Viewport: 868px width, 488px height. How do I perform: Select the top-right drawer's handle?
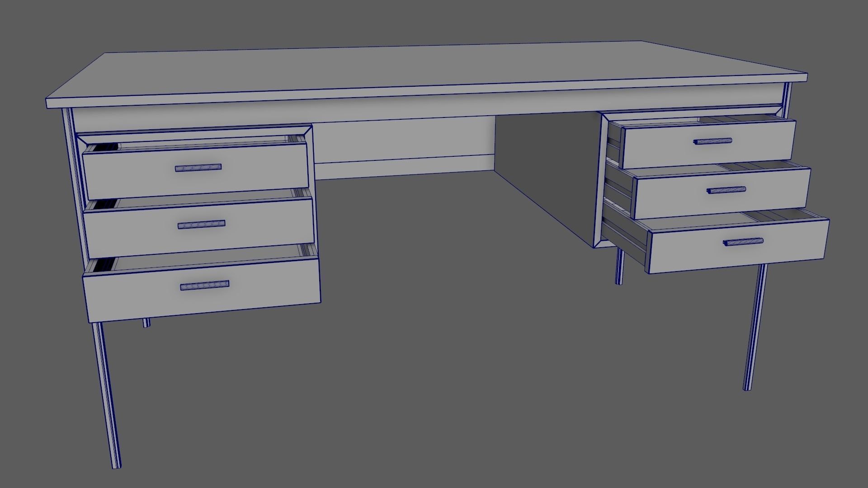tap(712, 141)
